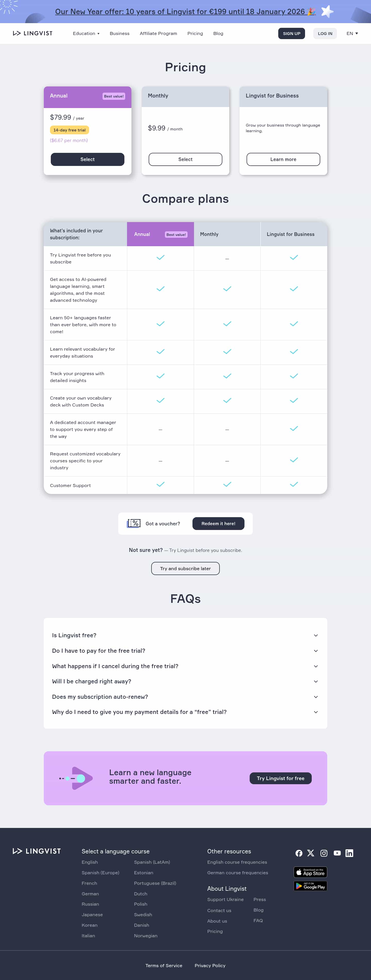Visit Lingvist Instagram via footer icon

click(324, 853)
